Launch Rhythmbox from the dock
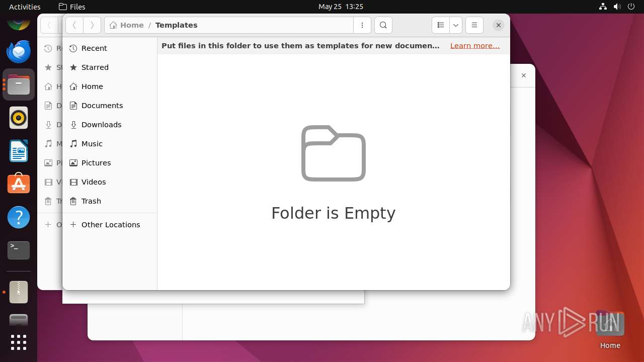The width and height of the screenshot is (644, 362). coord(19,118)
